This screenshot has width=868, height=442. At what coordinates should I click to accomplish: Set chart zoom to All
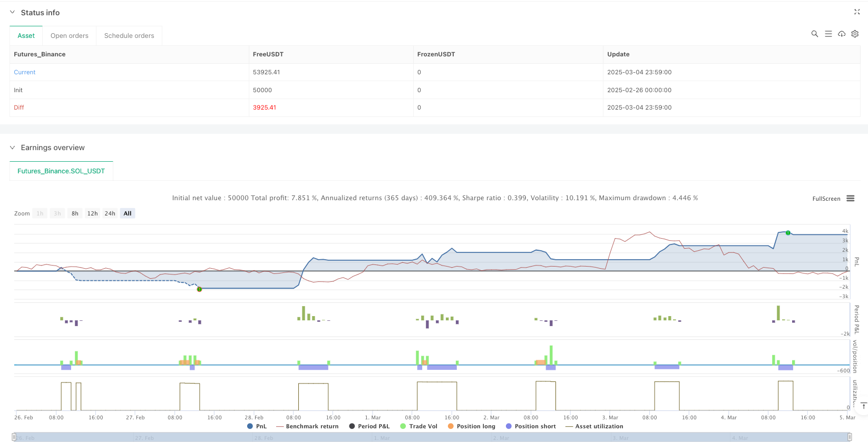click(x=128, y=213)
